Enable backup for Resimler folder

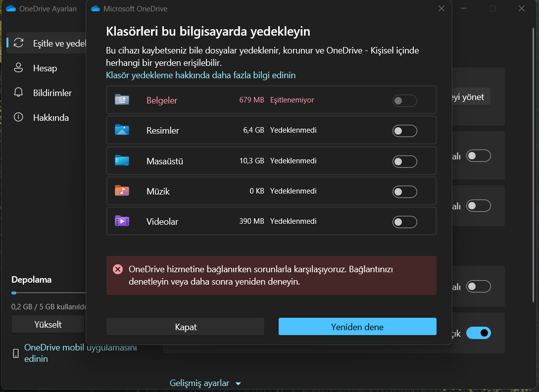[x=404, y=131]
